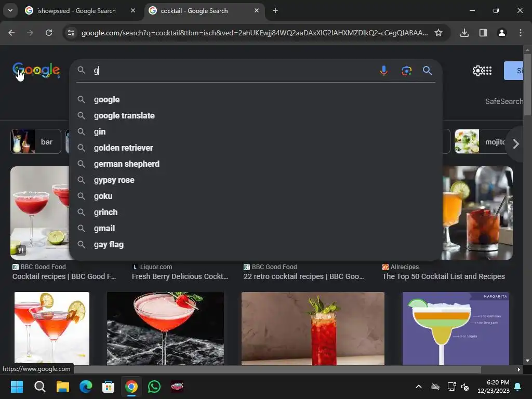Select the "german shepherd" suggestion
532x399 pixels.
tap(256, 164)
